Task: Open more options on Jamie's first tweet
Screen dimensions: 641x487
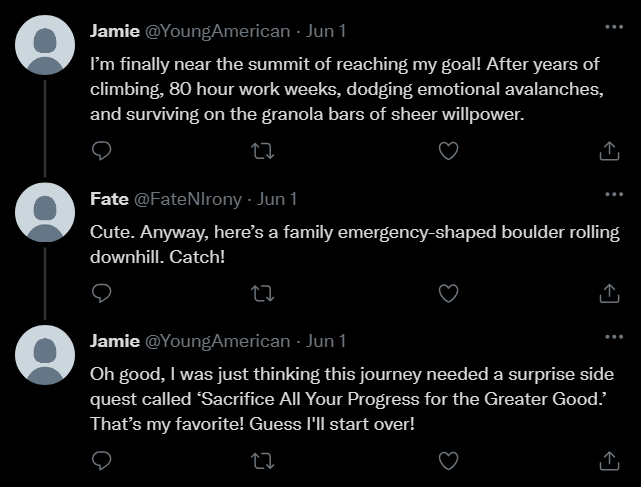Action: tap(612, 26)
